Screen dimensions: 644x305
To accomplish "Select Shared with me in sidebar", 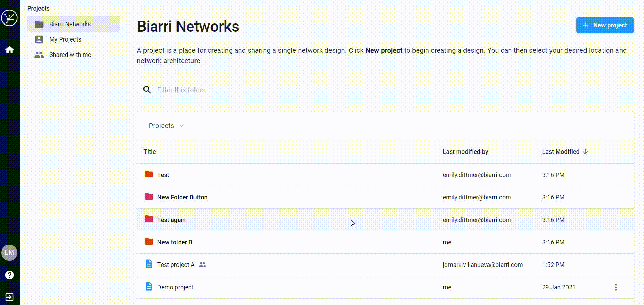I will 73,55.
